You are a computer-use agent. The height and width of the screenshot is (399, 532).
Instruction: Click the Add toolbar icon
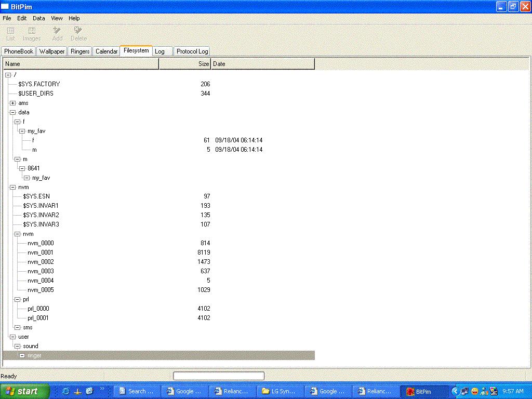[57, 34]
